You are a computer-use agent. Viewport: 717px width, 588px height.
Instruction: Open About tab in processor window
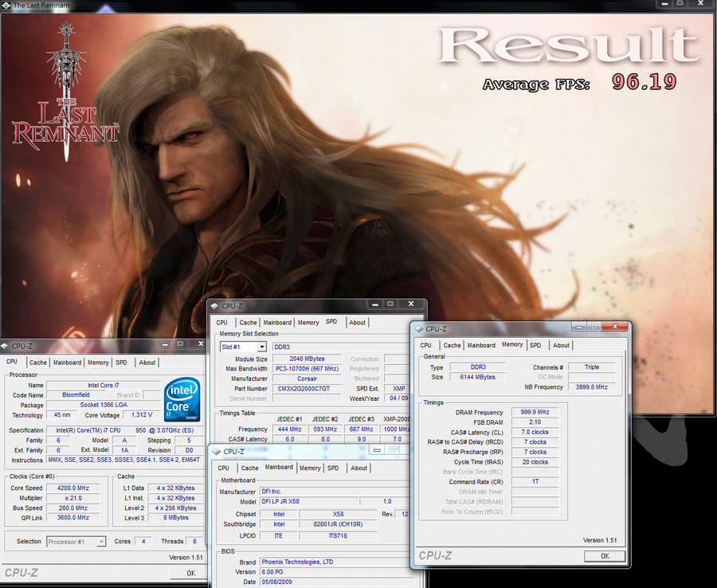tap(147, 363)
